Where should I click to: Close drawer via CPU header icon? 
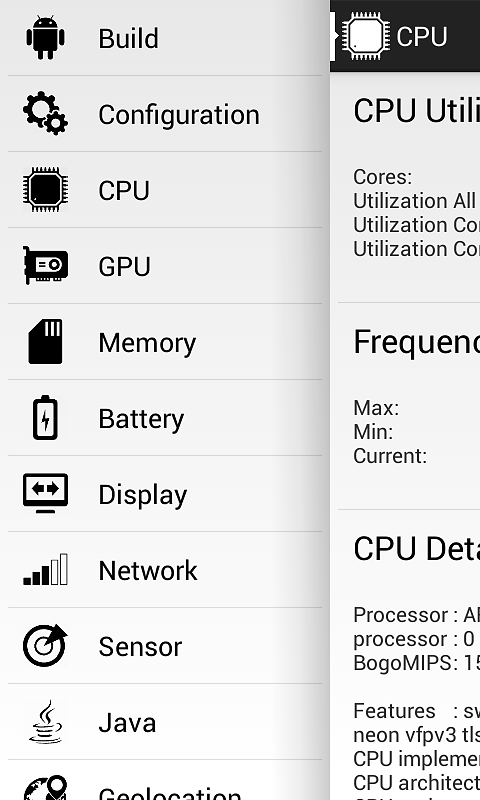[x=363, y=36]
